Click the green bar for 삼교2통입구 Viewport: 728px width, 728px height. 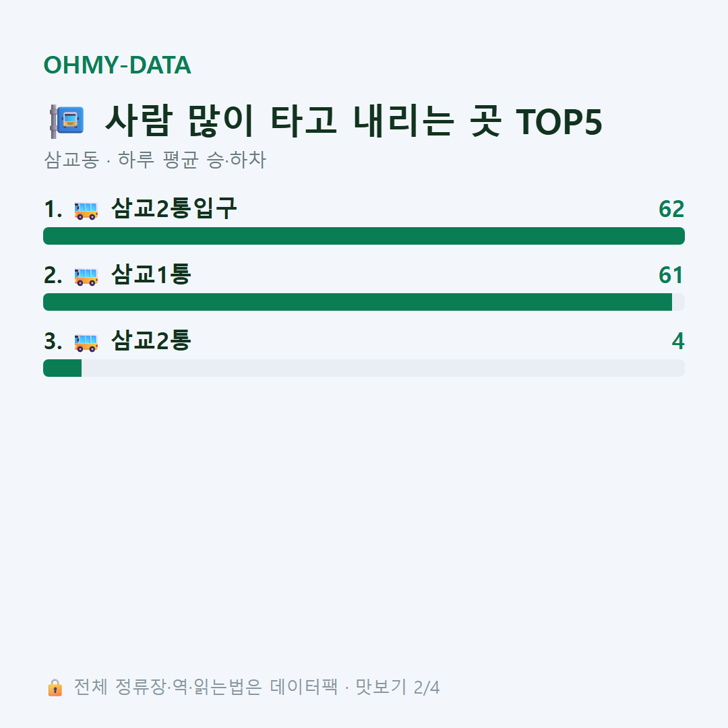click(x=364, y=236)
